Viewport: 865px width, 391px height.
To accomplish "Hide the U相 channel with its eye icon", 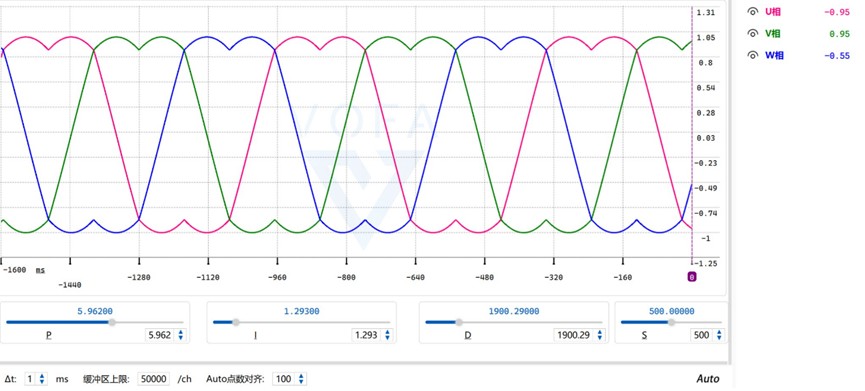I will click(x=752, y=12).
